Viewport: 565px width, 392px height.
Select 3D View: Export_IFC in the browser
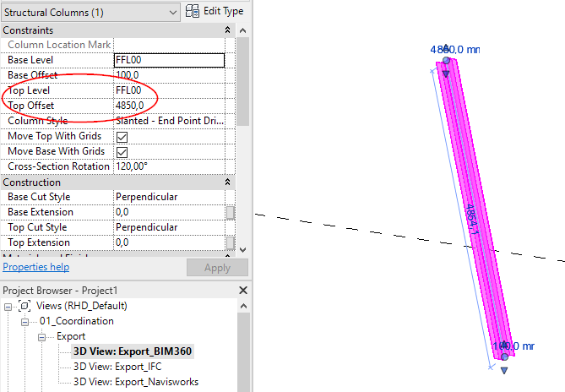[117, 367]
